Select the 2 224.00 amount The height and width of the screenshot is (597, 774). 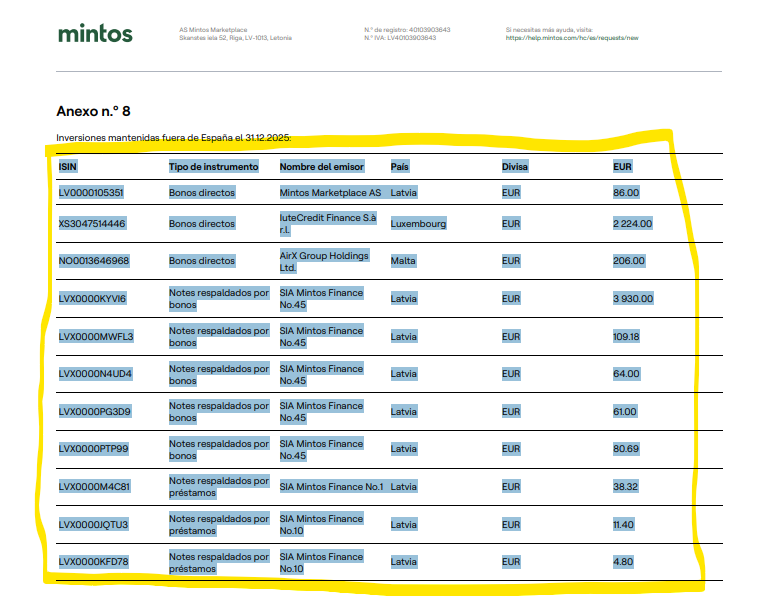pyautogui.click(x=632, y=224)
